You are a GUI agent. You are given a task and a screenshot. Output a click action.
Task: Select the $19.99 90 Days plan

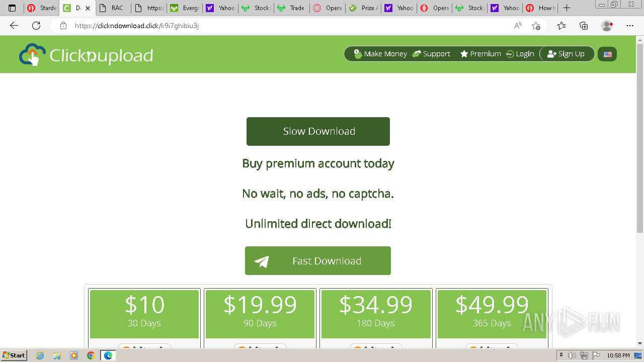[260, 314]
